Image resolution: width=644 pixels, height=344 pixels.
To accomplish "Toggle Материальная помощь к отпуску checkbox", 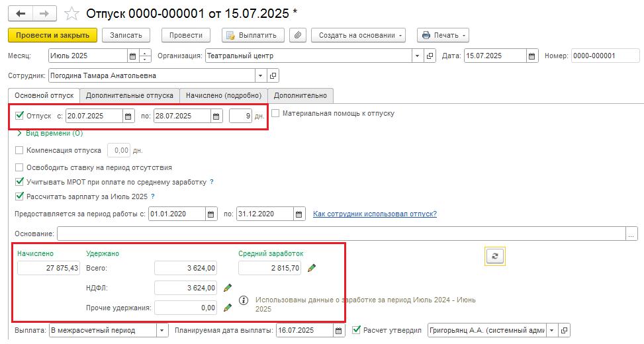I will [275, 113].
